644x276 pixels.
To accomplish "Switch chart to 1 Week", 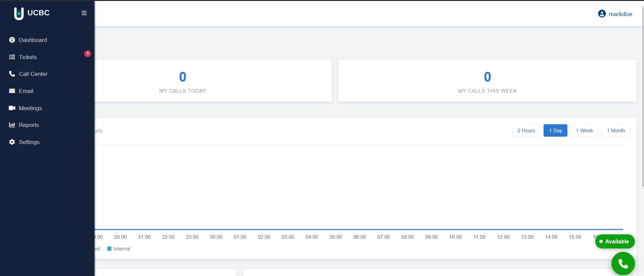I will click(x=585, y=131).
